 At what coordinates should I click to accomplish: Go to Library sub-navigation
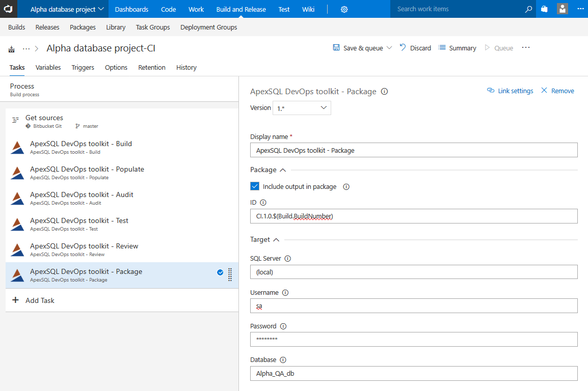pyautogui.click(x=116, y=27)
